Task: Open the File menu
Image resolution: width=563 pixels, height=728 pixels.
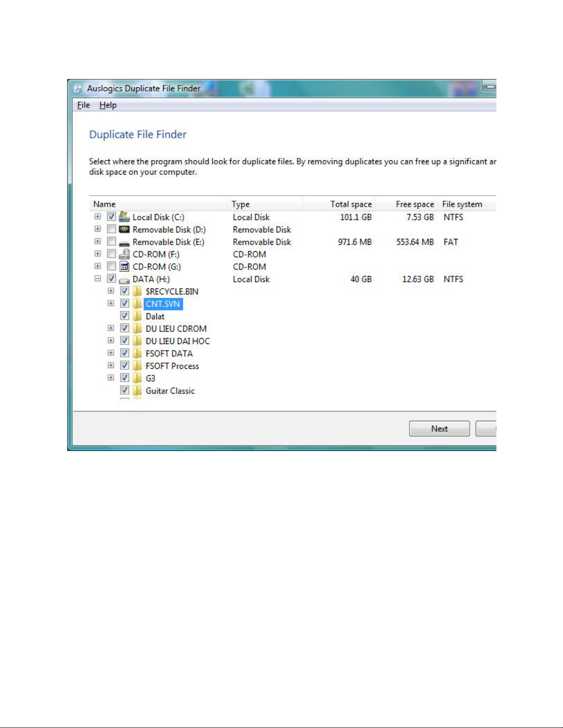Action: 83,105
